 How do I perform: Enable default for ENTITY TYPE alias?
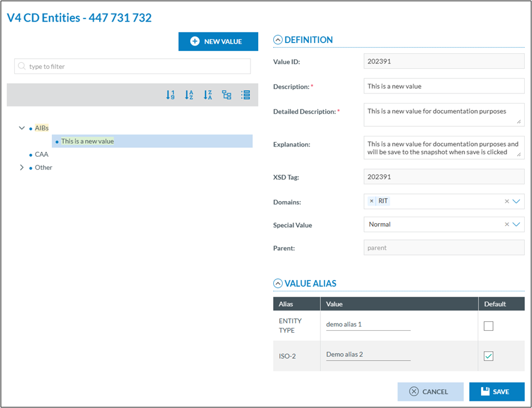(488, 326)
